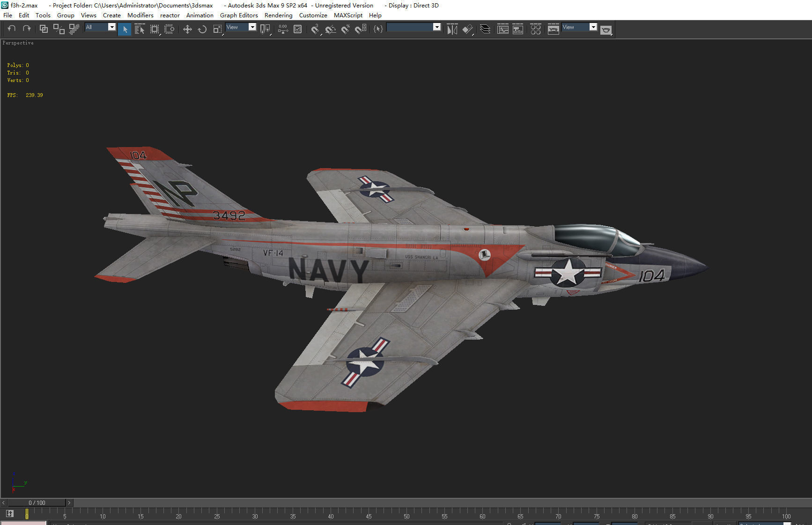812x525 pixels.
Task: Click the 0 / 100 time slider
Action: [x=37, y=503]
